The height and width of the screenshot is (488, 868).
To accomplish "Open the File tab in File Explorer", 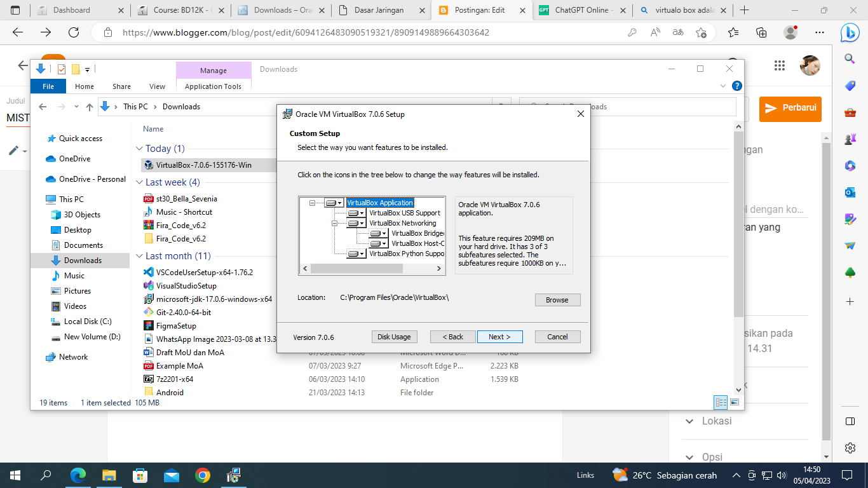I will (x=48, y=86).
